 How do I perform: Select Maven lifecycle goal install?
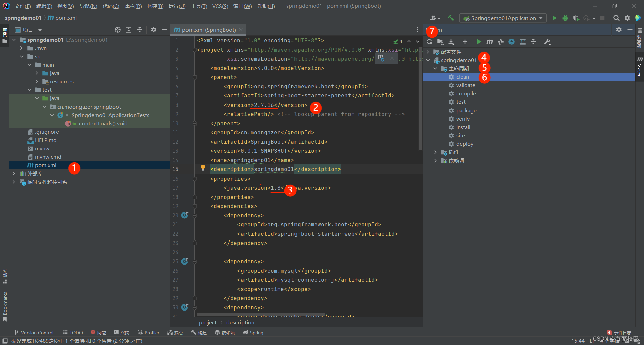click(463, 127)
